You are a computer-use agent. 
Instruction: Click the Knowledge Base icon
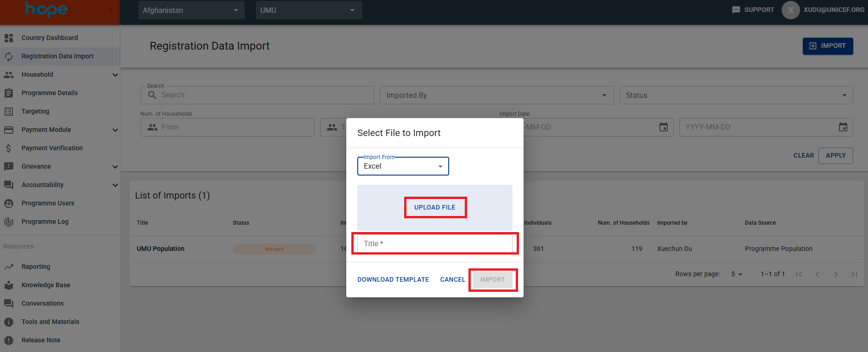[9, 285]
